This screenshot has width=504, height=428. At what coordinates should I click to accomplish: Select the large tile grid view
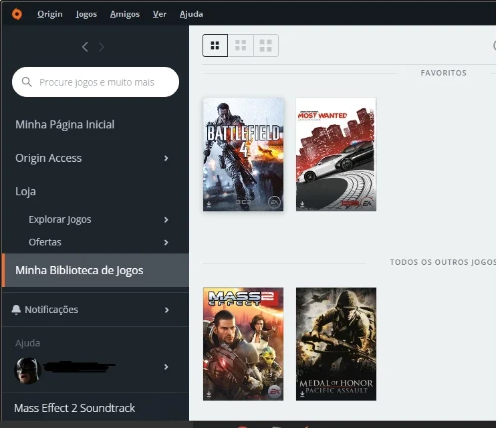tap(265, 45)
